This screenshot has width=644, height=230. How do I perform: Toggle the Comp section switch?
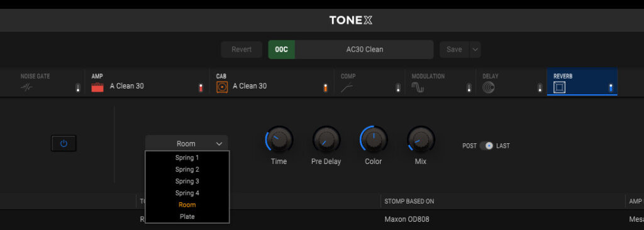(x=398, y=88)
